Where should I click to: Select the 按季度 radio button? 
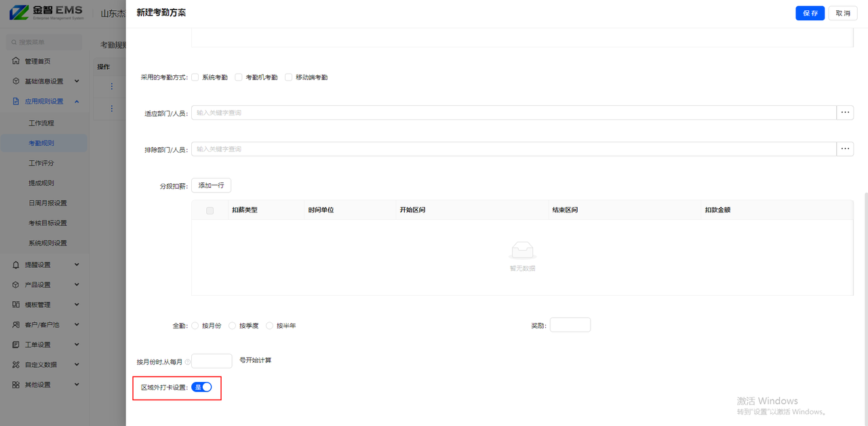(233, 326)
